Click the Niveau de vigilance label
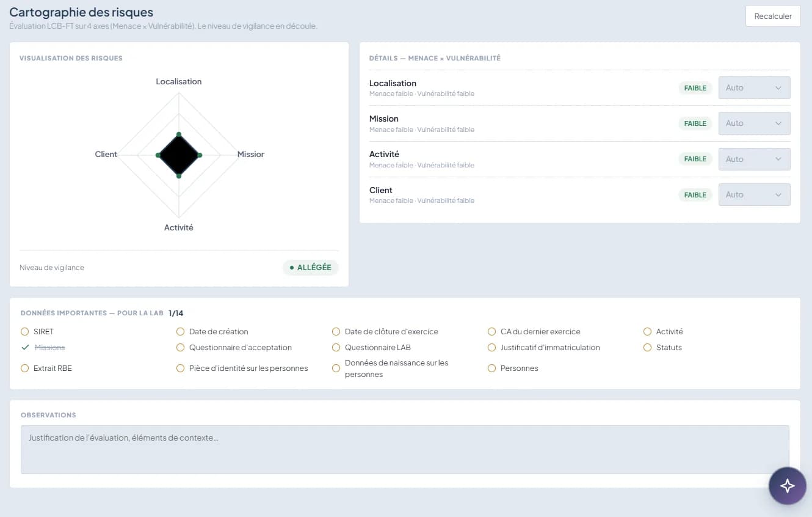This screenshot has height=517, width=812. 52,268
